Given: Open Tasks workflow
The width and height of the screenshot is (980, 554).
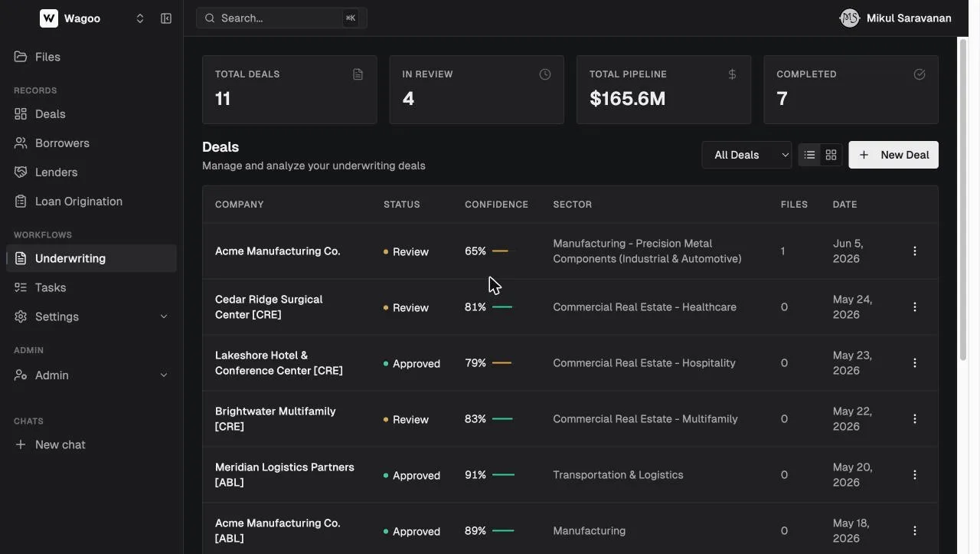Looking at the screenshot, I should tap(91, 287).
